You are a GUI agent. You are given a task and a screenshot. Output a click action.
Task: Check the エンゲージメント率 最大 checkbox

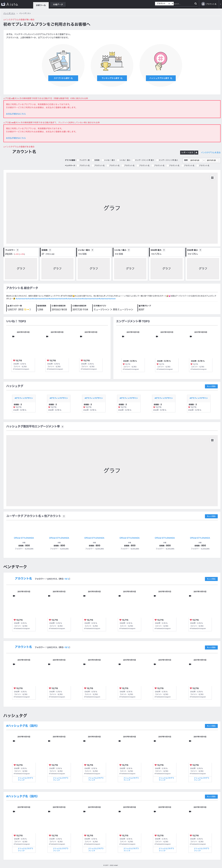[133, 160]
